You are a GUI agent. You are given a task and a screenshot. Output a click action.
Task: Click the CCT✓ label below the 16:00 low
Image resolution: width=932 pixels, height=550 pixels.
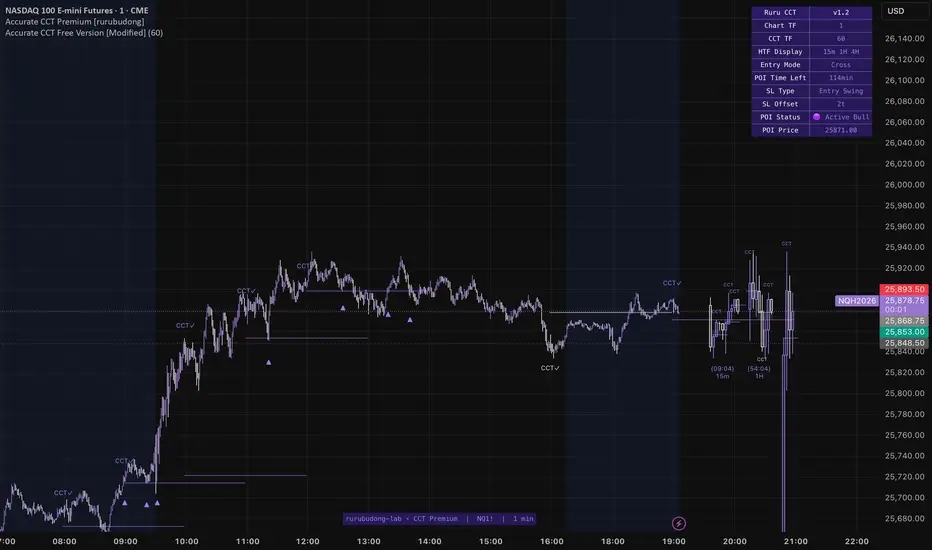(x=550, y=368)
